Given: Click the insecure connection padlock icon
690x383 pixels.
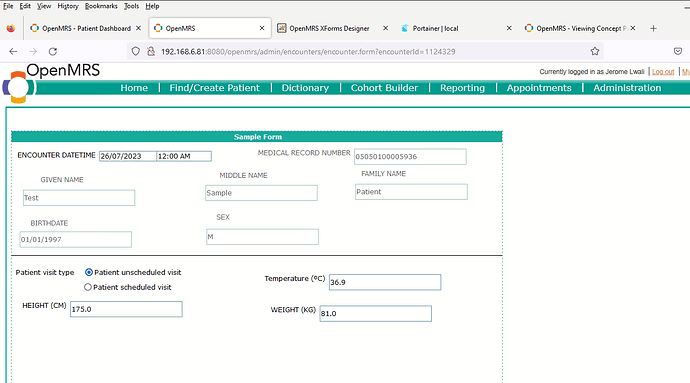Looking at the screenshot, I should pyautogui.click(x=151, y=52).
